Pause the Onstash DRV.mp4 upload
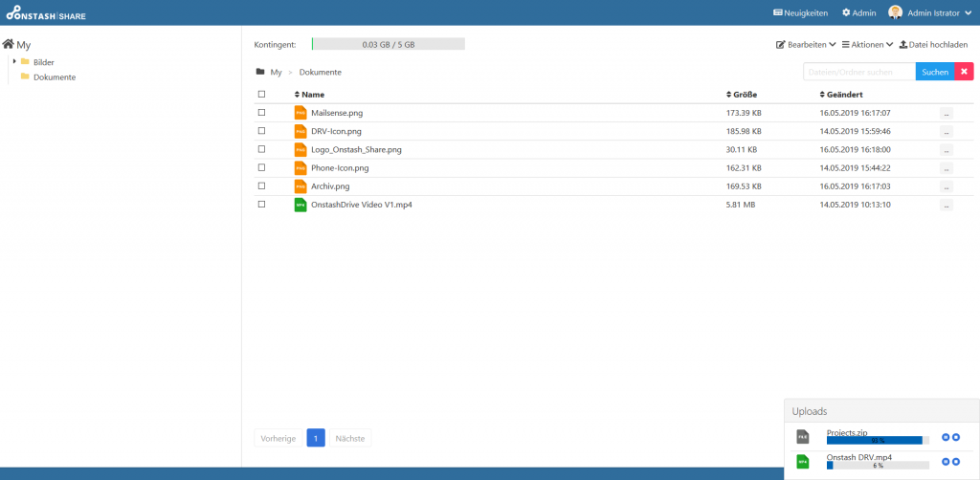Viewport: 980px width, 480px height. click(946, 461)
